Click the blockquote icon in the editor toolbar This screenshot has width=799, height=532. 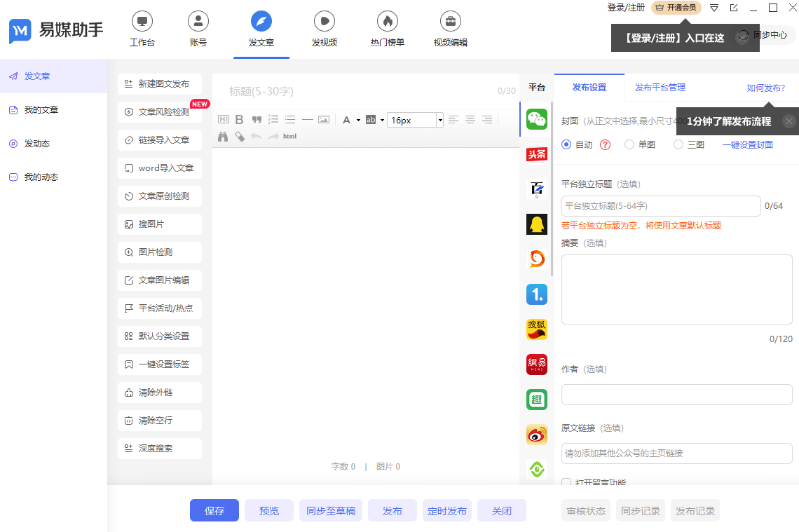pyautogui.click(x=257, y=120)
